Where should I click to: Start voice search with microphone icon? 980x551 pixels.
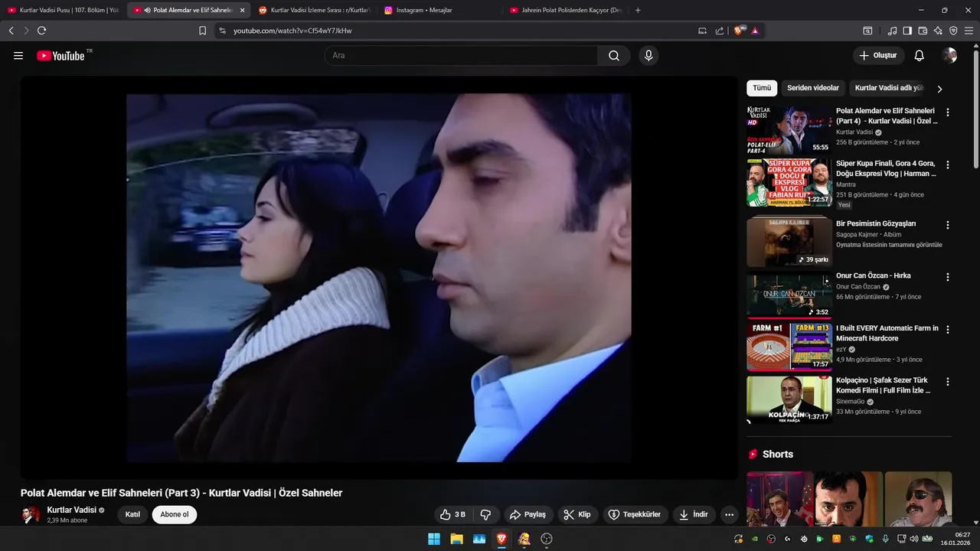(648, 55)
